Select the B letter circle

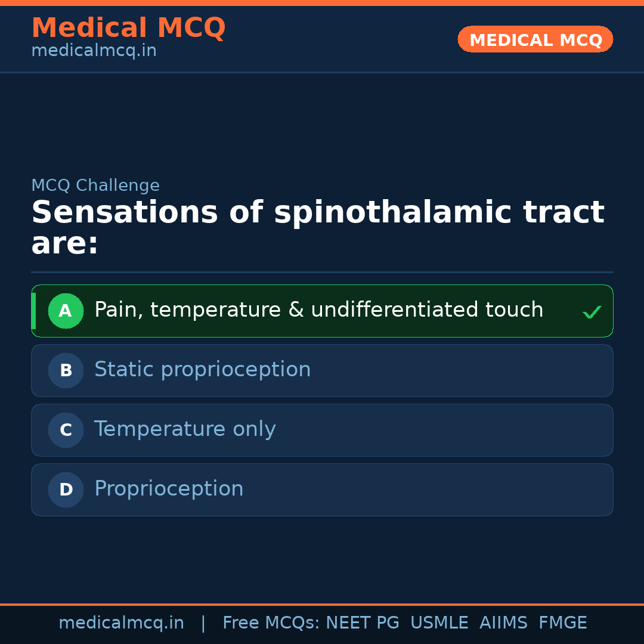66,371
